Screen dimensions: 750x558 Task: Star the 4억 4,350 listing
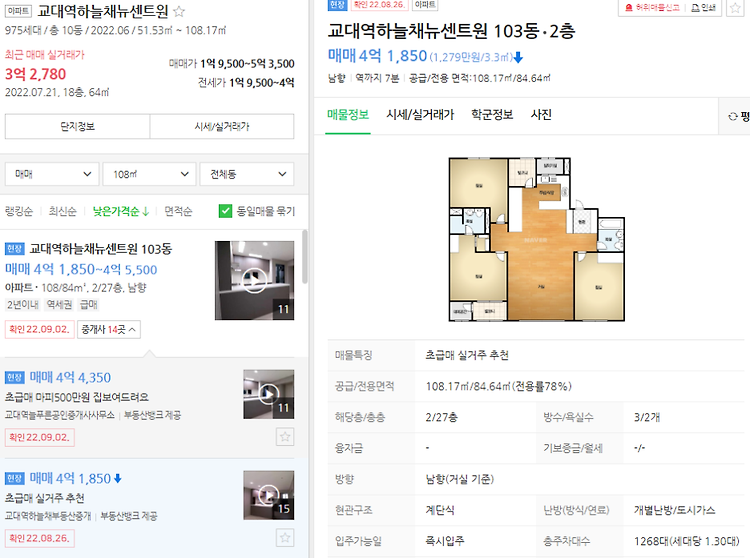tap(285, 437)
